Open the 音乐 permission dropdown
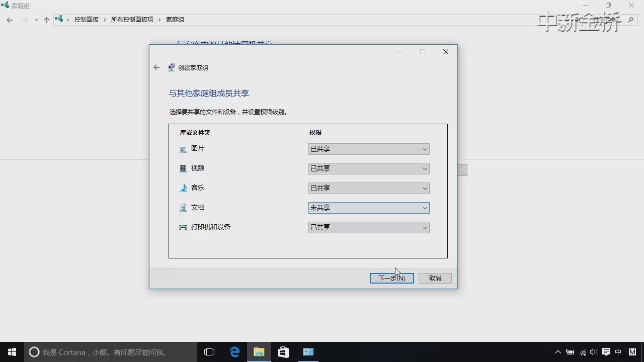Viewport: 644px width, 362px height. (x=369, y=188)
